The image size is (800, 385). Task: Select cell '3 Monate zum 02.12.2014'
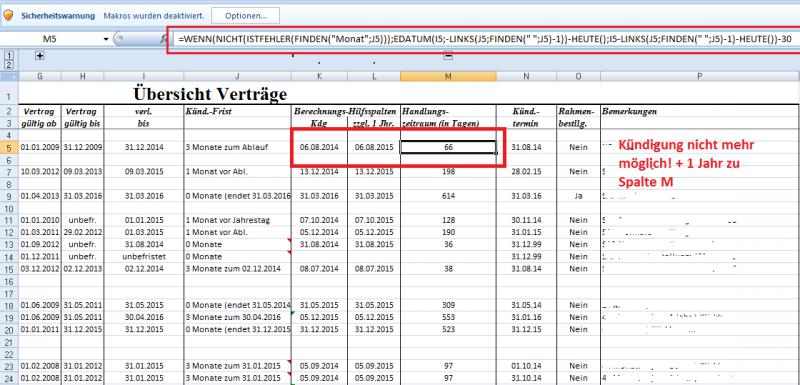tap(238, 268)
